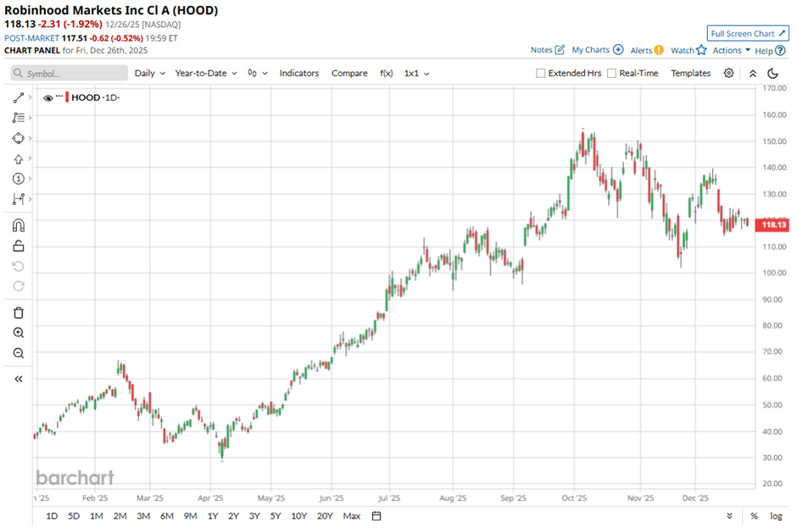797x532 pixels.
Task: Enable the magnet snap tool
Action: (x=19, y=225)
